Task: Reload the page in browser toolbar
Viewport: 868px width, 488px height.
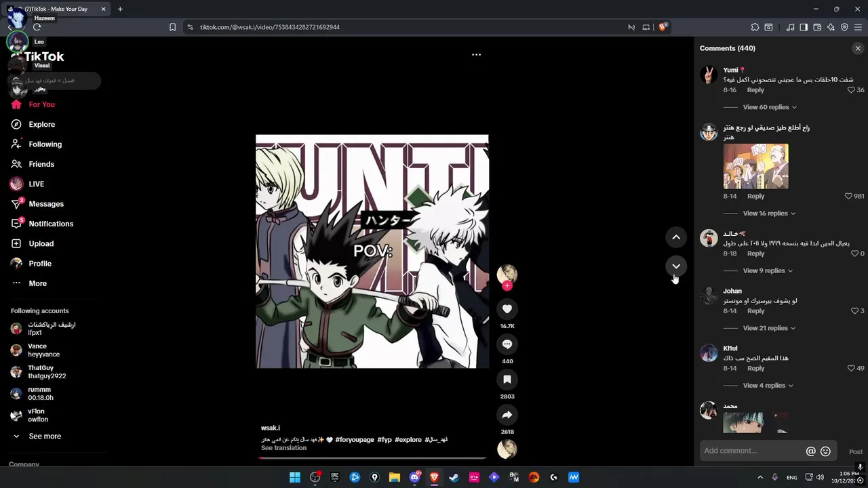Action: (x=37, y=27)
